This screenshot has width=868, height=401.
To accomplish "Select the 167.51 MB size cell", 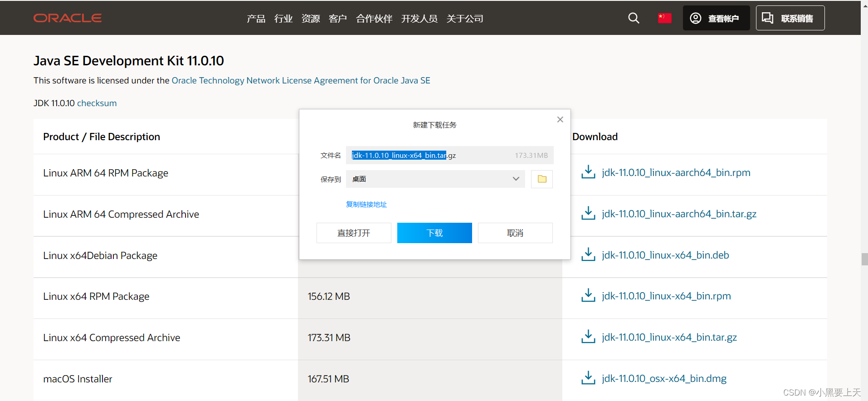I will pyautogui.click(x=328, y=379).
